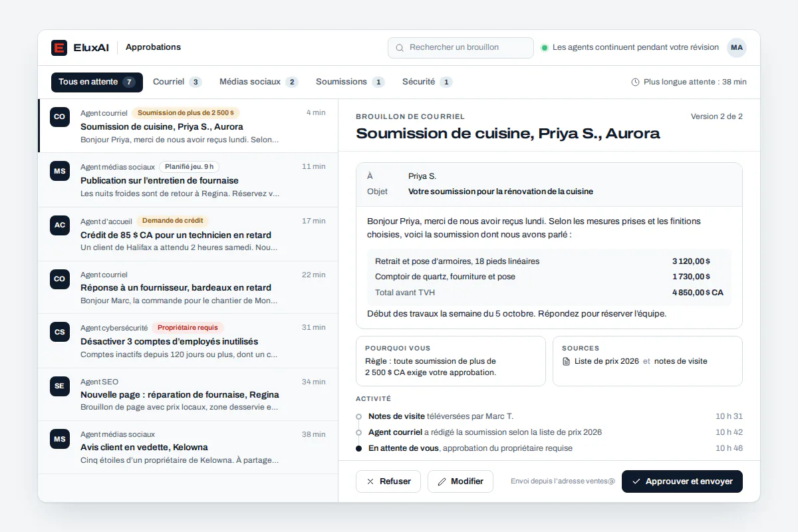Open the Sécurité tab
This screenshot has width=798, height=532.
tap(428, 82)
